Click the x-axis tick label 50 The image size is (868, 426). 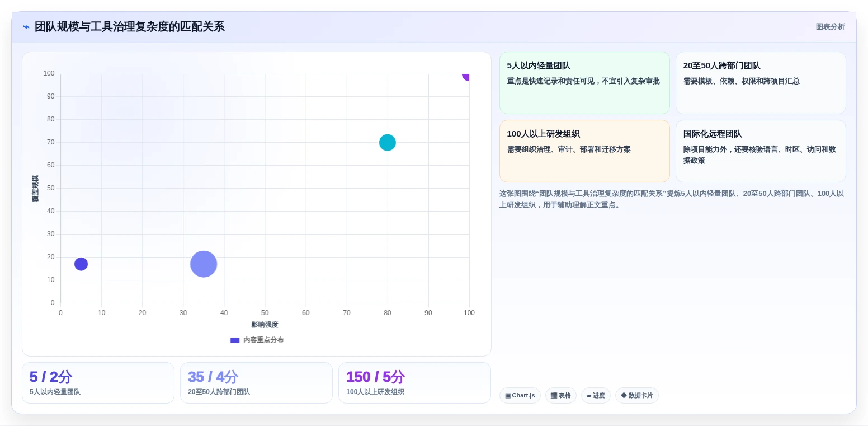[x=265, y=313]
